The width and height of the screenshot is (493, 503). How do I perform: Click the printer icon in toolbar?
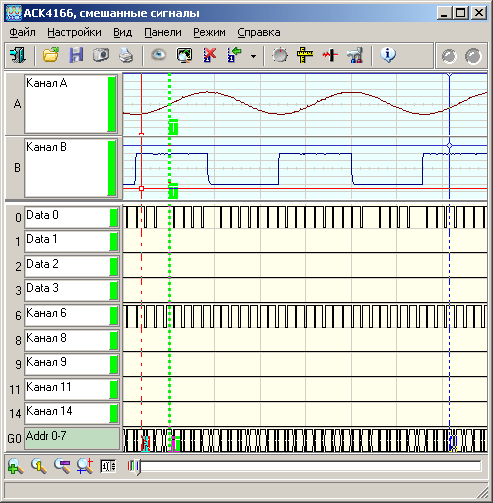click(x=126, y=55)
